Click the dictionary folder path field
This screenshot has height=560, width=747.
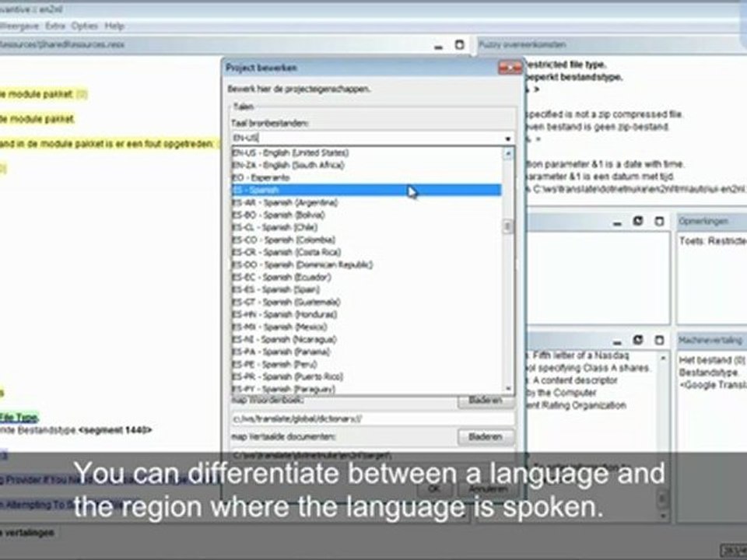[x=373, y=419]
